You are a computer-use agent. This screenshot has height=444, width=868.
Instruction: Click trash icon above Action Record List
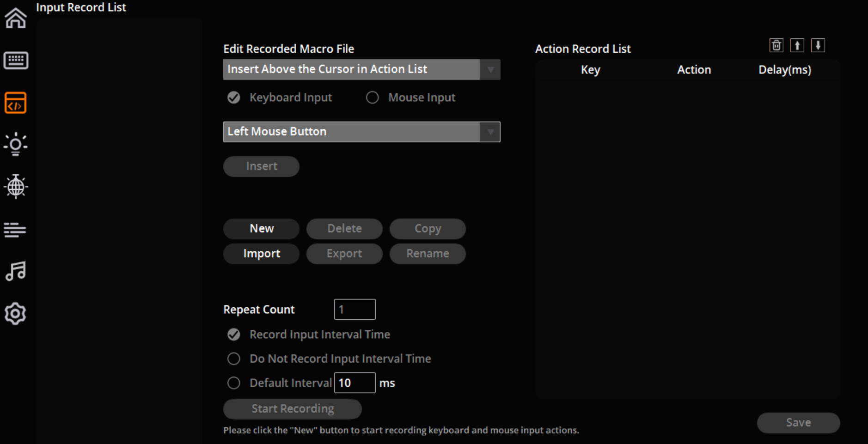pyautogui.click(x=776, y=45)
